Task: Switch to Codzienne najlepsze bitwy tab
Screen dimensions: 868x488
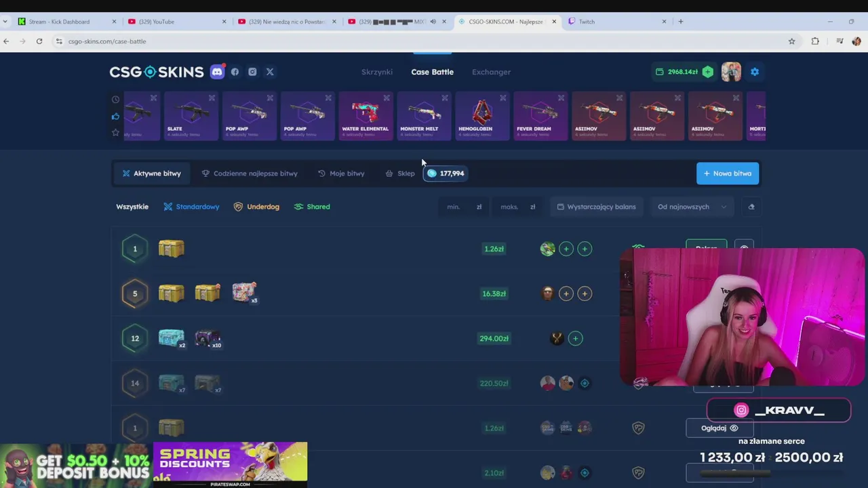Action: [250, 174]
